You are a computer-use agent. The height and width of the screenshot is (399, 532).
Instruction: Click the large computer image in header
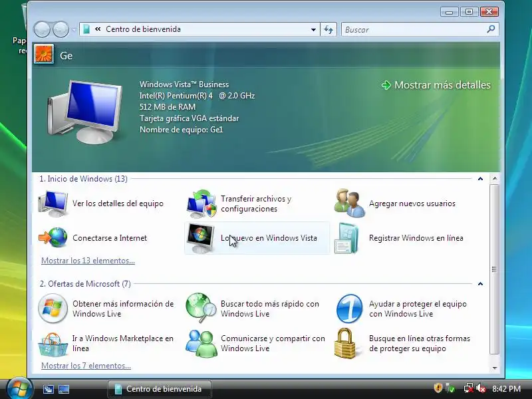click(x=85, y=112)
